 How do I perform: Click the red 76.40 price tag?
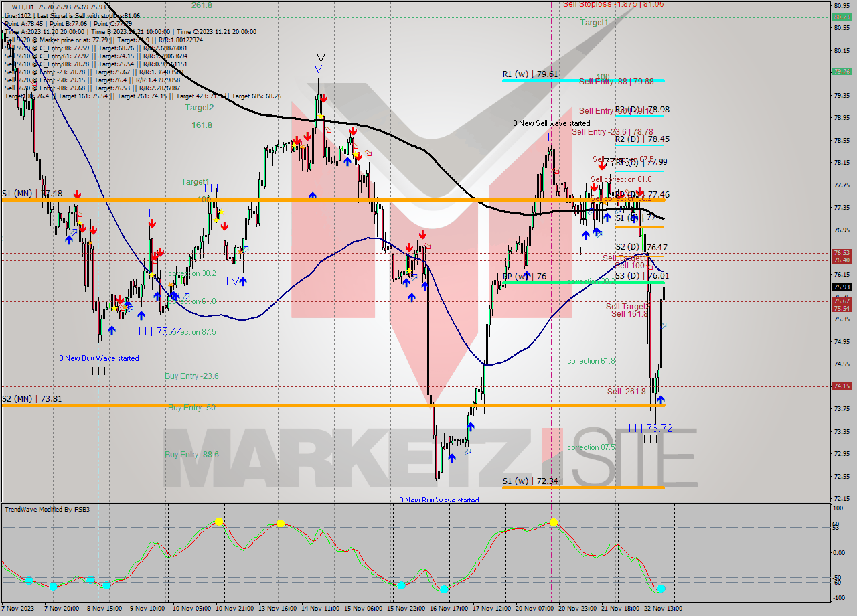coord(841,260)
